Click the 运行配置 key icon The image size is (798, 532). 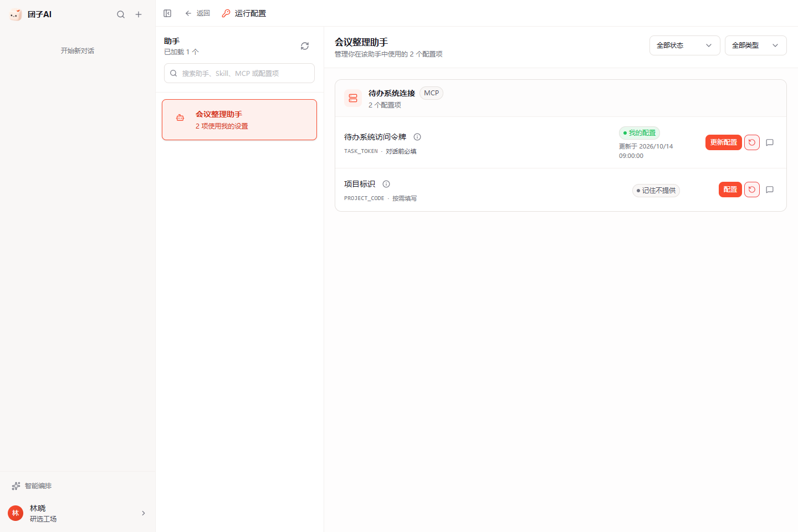click(226, 13)
